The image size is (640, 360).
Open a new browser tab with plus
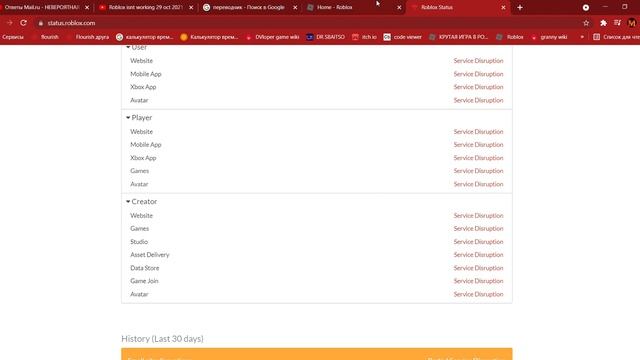[x=520, y=7]
